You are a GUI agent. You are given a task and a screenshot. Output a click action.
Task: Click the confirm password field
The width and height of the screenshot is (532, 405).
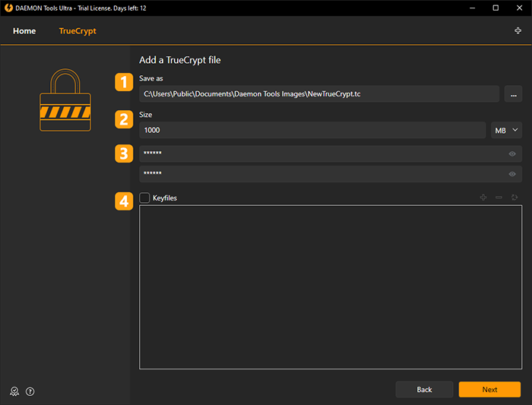pos(331,174)
